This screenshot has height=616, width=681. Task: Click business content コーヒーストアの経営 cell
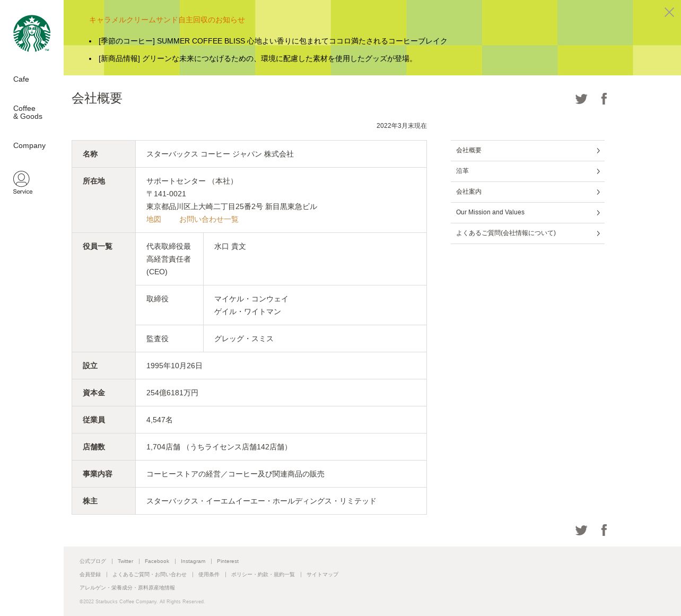[x=281, y=474]
